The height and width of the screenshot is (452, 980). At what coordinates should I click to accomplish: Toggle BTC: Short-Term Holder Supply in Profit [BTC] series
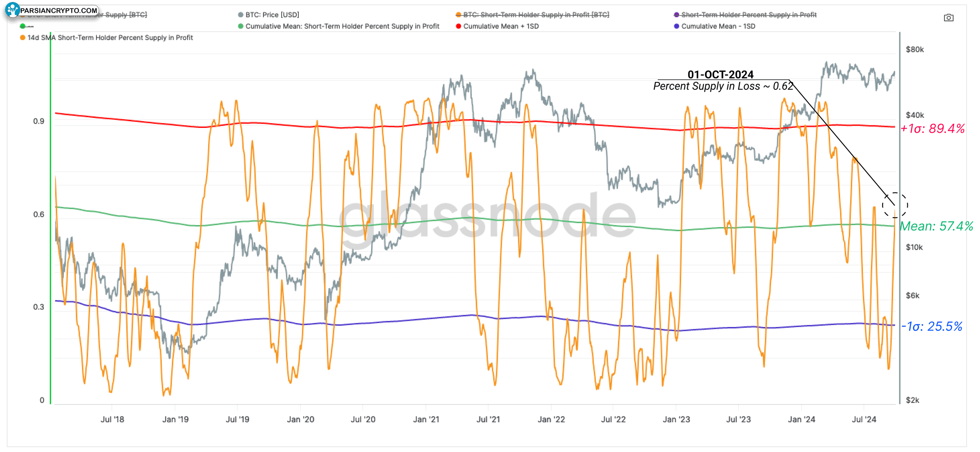(532, 15)
